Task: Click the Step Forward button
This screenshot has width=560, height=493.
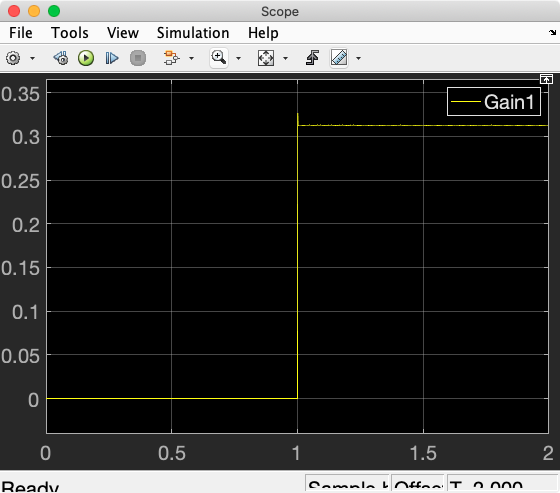Action: 112,58
